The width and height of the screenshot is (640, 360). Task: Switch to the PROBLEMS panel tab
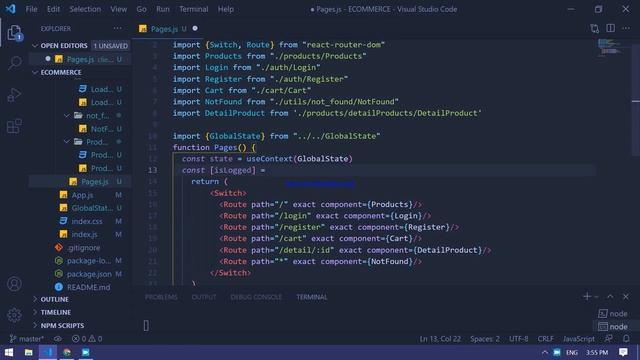coord(161,297)
